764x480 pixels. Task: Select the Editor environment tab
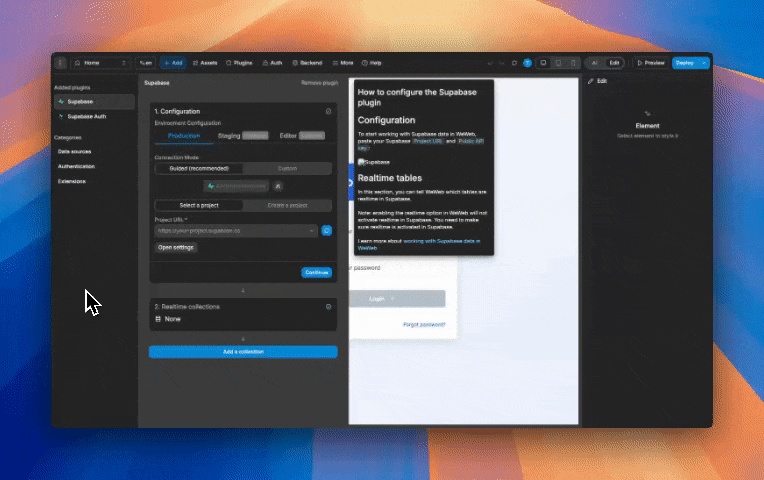tap(302, 136)
